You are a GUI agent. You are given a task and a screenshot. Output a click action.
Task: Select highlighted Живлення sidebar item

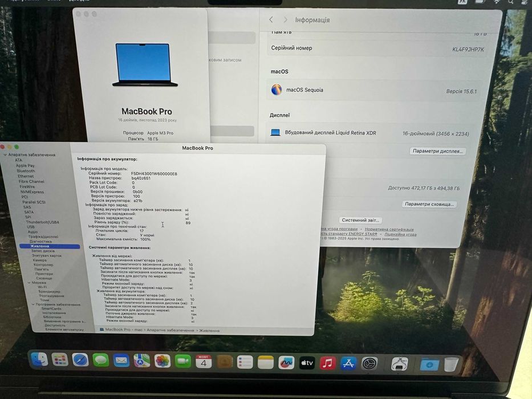[50, 246]
